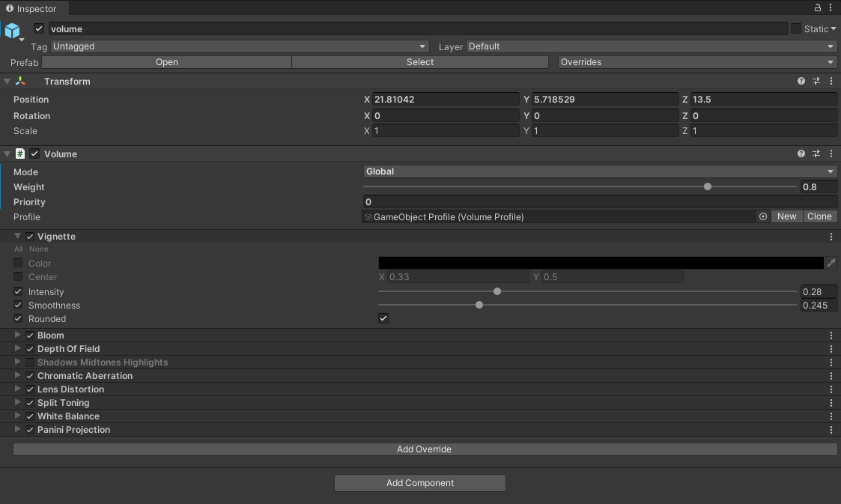The image size is (841, 504).
Task: Expand the Bloom override settings
Action: 17,335
